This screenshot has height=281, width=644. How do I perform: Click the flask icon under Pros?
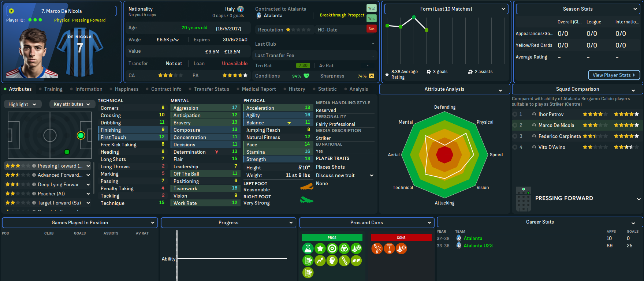click(x=308, y=249)
